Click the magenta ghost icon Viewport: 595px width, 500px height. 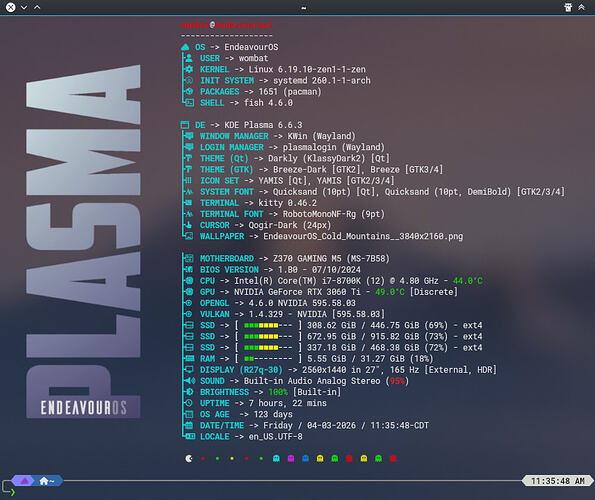click(291, 459)
